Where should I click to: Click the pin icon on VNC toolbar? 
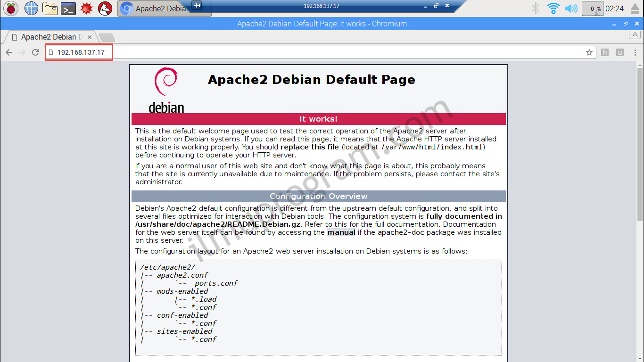(197, 5)
